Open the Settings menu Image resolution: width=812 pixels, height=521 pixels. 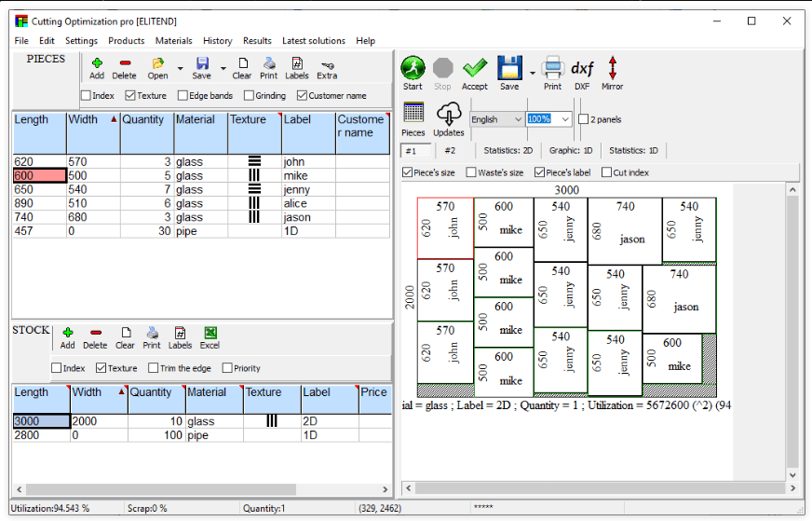81,40
